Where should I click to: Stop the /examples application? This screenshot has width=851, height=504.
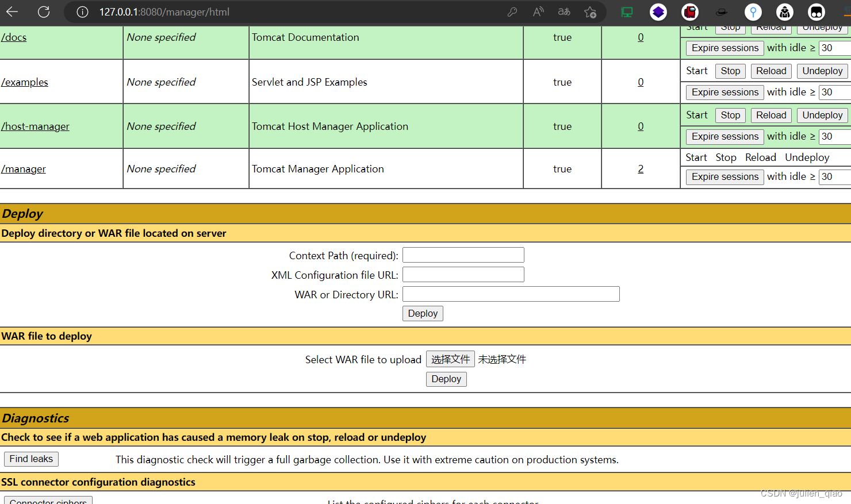[730, 71]
